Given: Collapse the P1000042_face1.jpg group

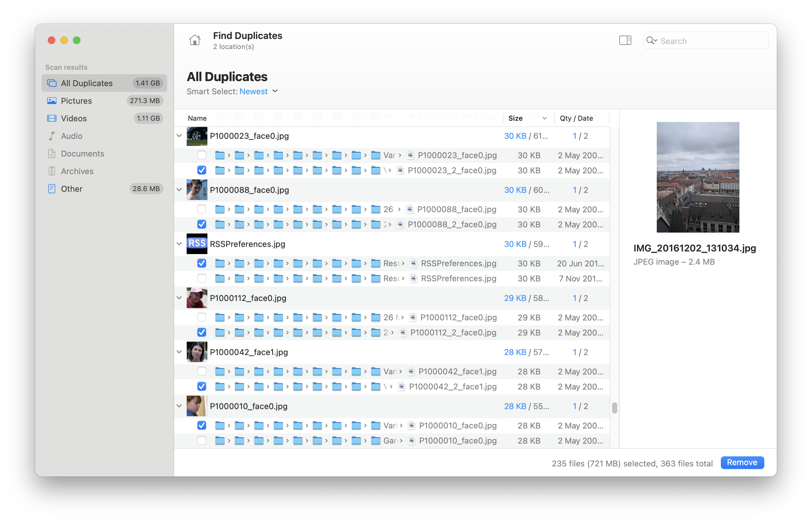Looking at the screenshot, I should click(x=179, y=352).
